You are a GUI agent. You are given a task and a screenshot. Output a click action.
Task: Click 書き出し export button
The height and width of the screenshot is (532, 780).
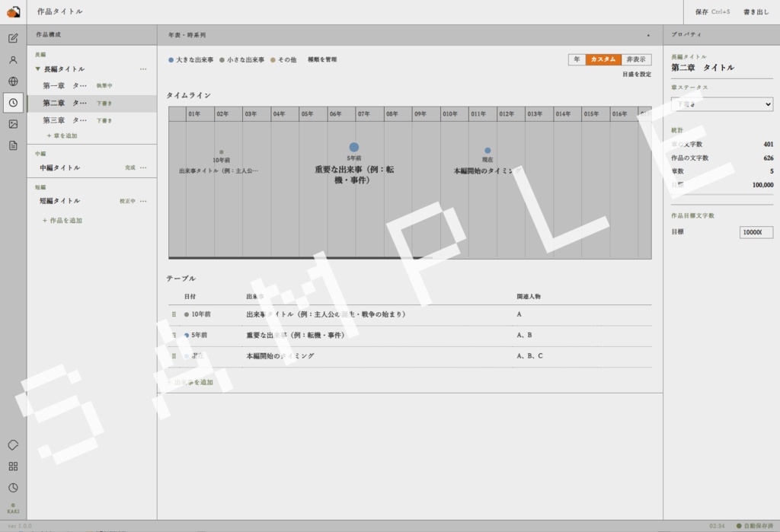pos(756,11)
